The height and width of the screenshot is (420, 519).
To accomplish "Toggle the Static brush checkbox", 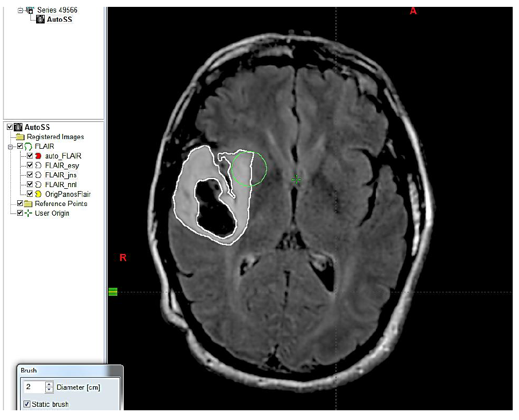I will [x=27, y=404].
